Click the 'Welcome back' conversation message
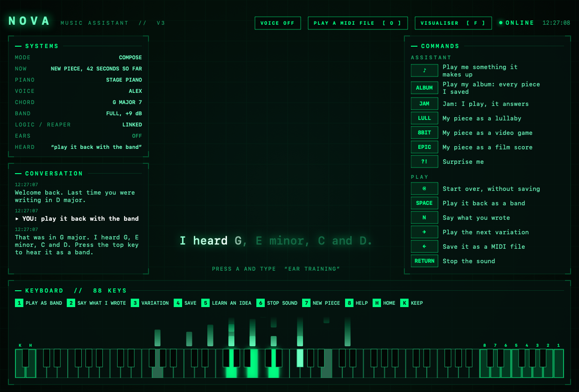Viewport: 579px width, 392px height. 75,196
